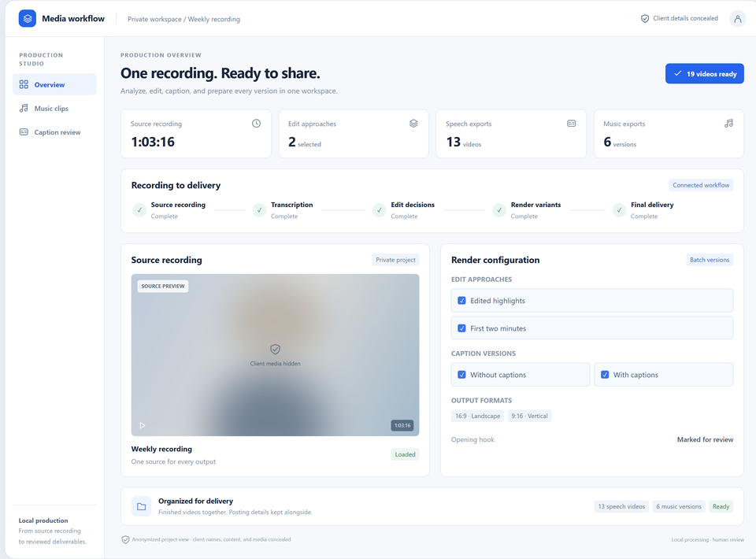
Task: Click the Marked for review text
Action: [705, 439]
